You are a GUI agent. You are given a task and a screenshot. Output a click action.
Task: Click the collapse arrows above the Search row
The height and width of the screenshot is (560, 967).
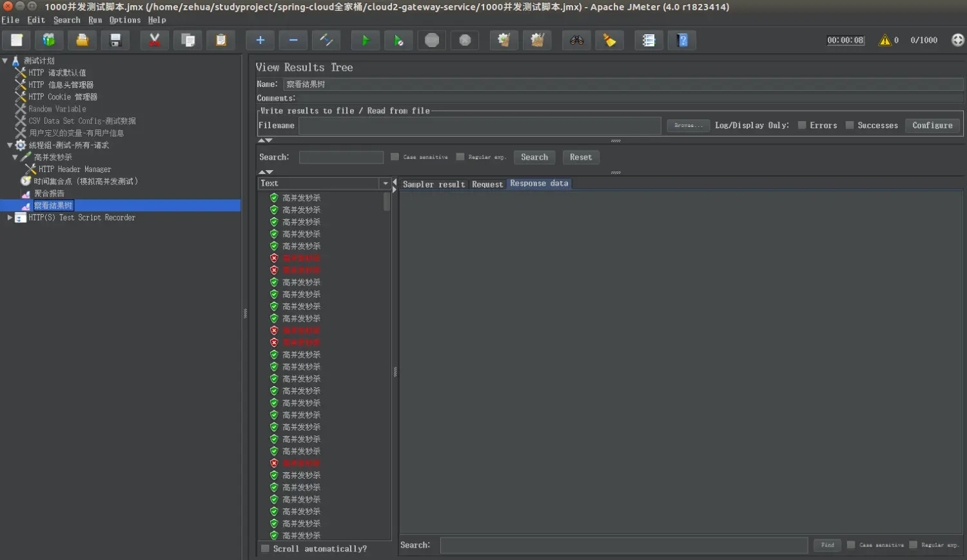click(x=265, y=140)
